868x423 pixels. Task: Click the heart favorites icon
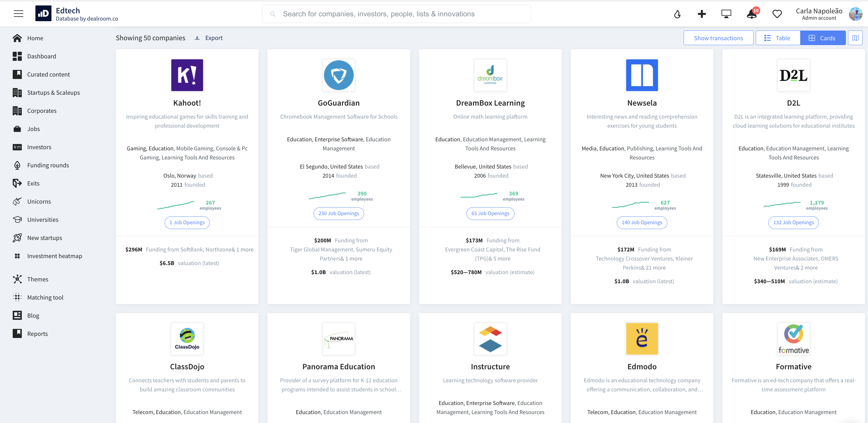pos(777,14)
